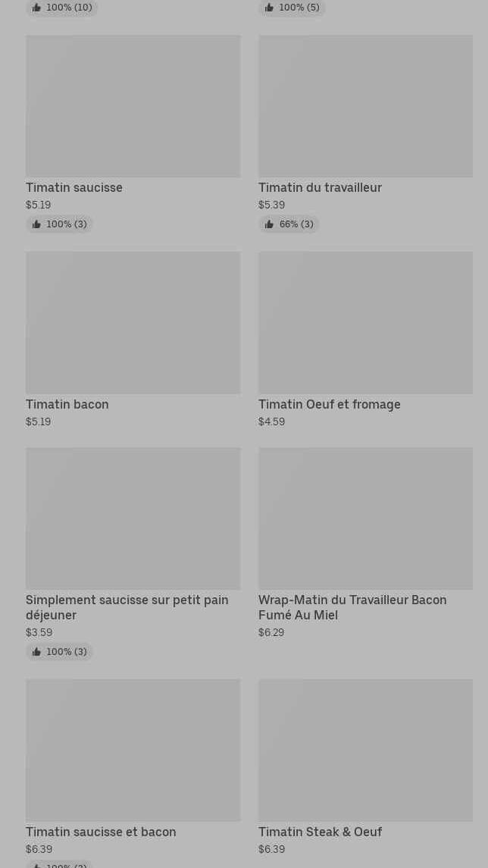The image size is (488, 868).
Task: Open the Timatin saucisse product image
Action: (133, 106)
